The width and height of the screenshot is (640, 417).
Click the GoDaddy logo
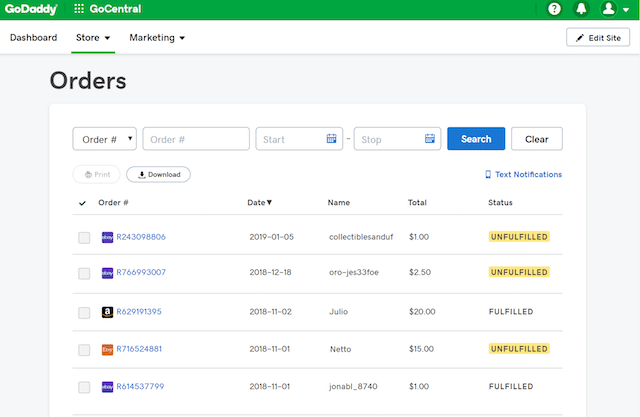click(31, 9)
